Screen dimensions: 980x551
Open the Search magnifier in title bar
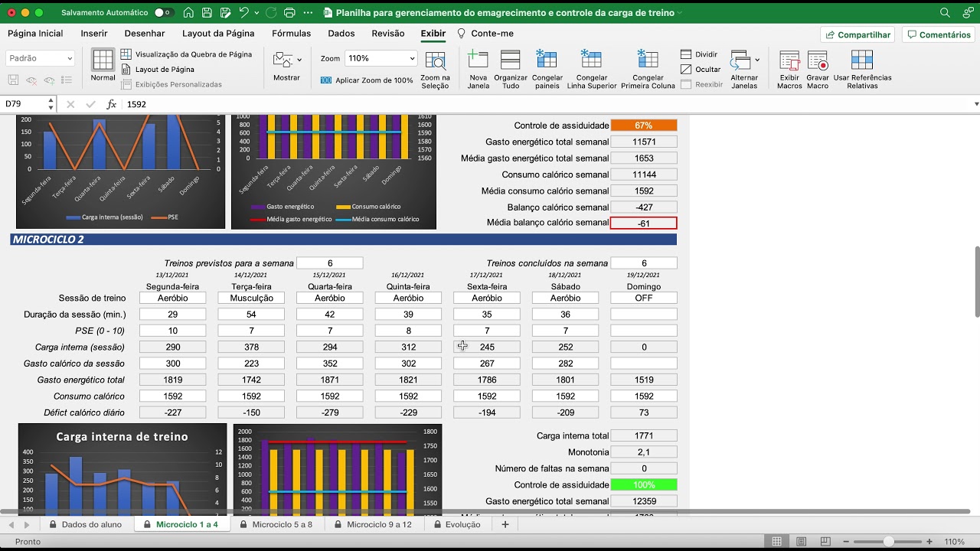click(x=945, y=13)
